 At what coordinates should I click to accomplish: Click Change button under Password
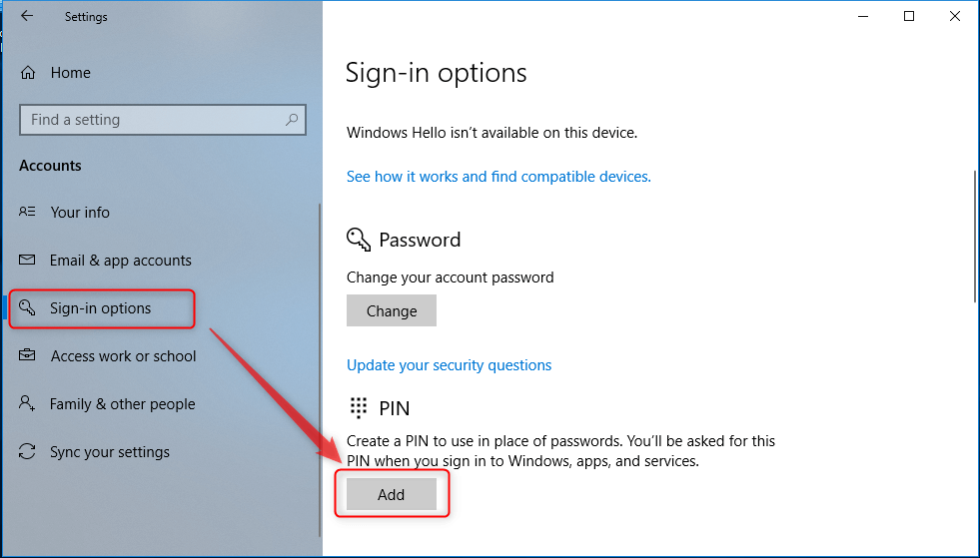[392, 310]
